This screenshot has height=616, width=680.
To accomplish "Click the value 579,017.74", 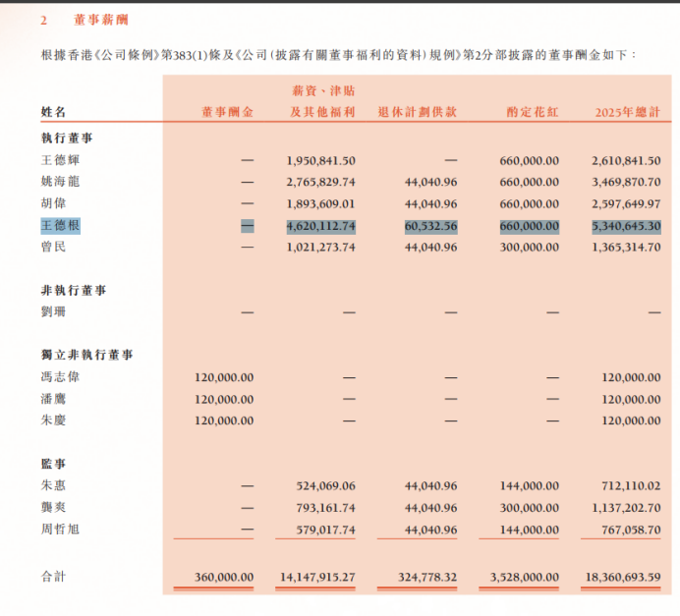I will click(x=325, y=531).
